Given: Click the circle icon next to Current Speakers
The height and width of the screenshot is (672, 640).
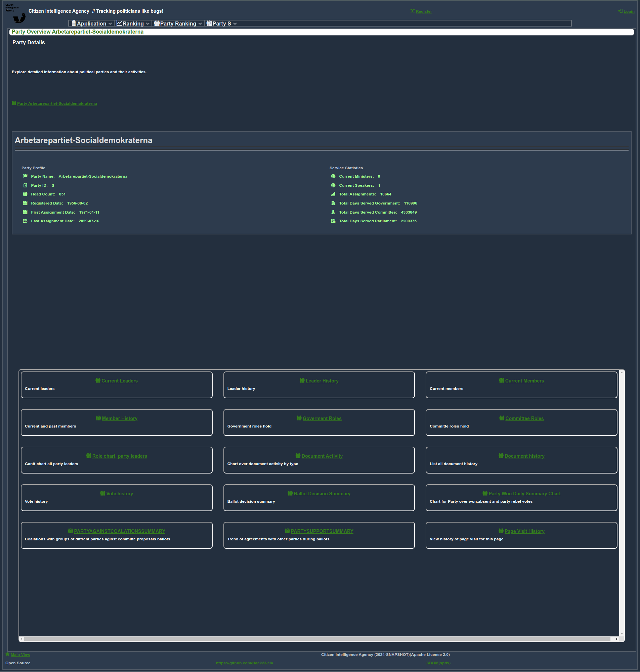Looking at the screenshot, I should point(333,185).
